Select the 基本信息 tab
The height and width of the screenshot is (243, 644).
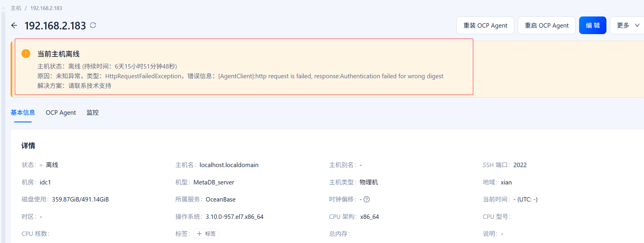coord(23,113)
